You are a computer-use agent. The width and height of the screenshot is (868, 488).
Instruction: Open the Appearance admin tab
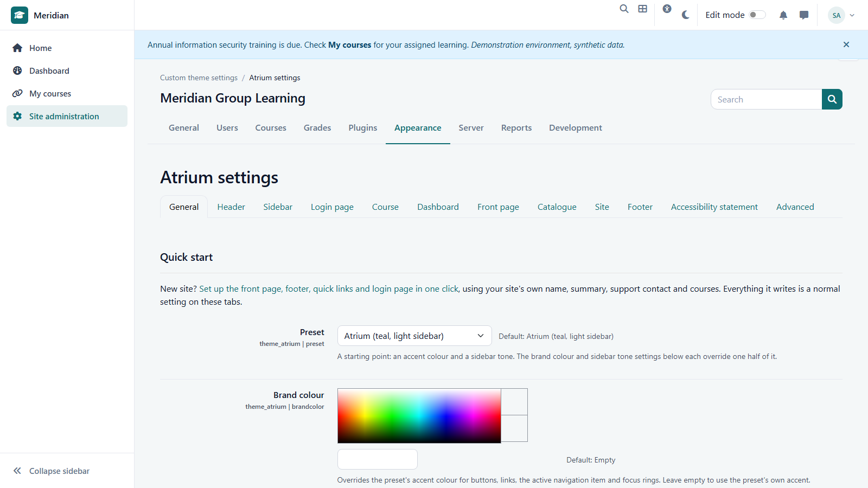(418, 128)
